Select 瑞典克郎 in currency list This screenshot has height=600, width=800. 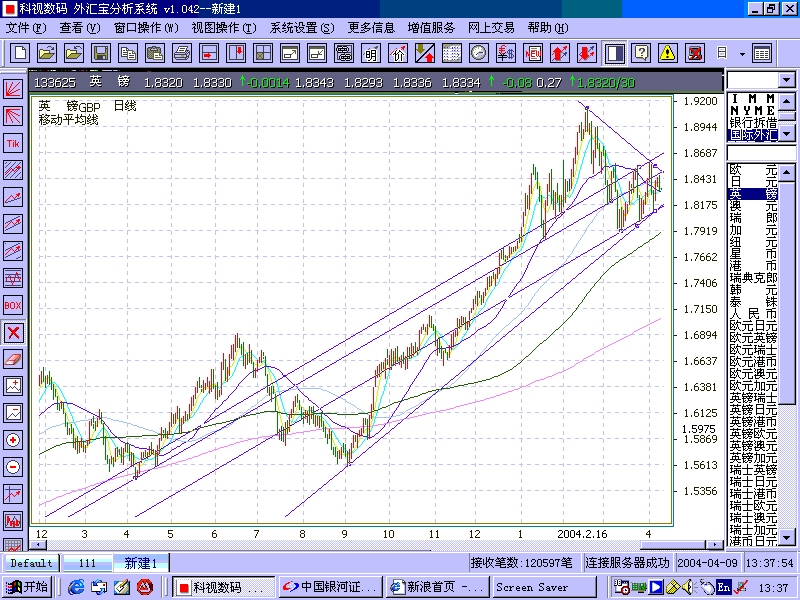tap(753, 278)
